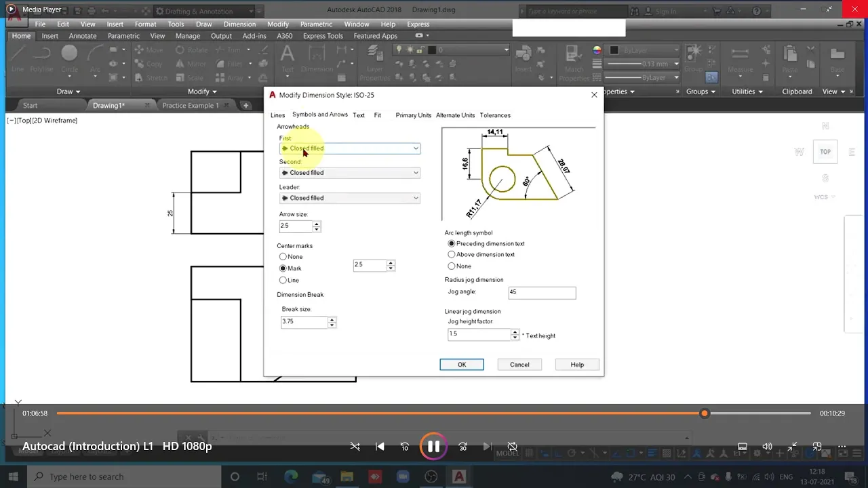Click Cancel in Modify Dimension Style
The width and height of the screenshot is (868, 488).
[x=519, y=365]
